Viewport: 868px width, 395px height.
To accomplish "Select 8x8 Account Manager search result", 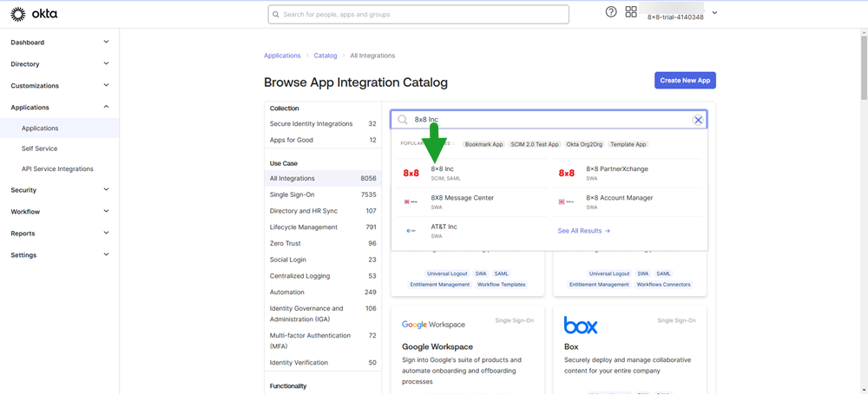I will tap(629, 202).
